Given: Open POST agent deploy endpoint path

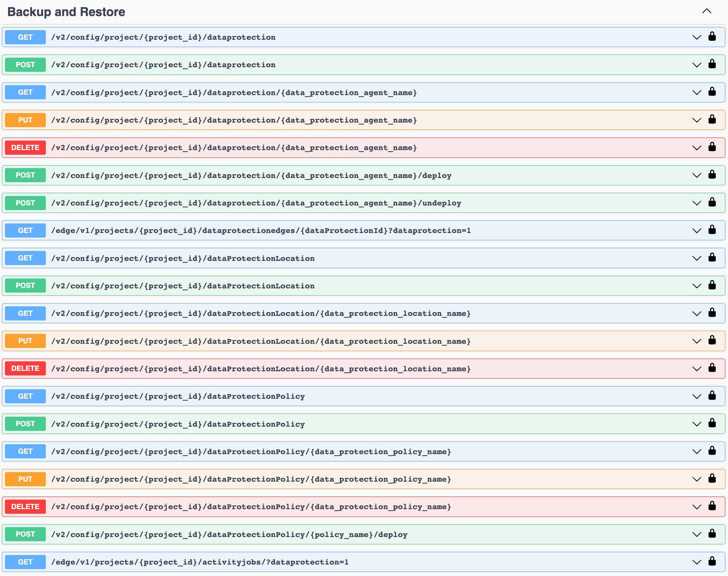Looking at the screenshot, I should (x=251, y=175).
